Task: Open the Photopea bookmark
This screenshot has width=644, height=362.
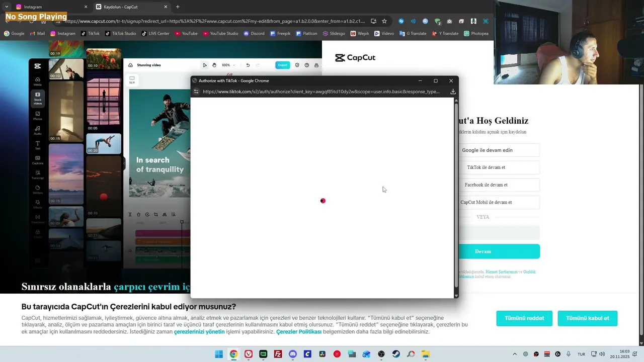Action: click(476, 34)
